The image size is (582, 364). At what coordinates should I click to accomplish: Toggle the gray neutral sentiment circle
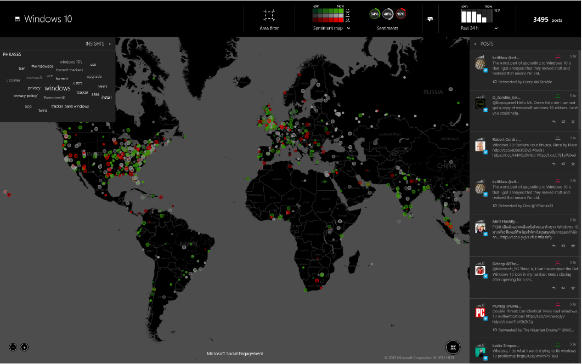click(x=388, y=14)
